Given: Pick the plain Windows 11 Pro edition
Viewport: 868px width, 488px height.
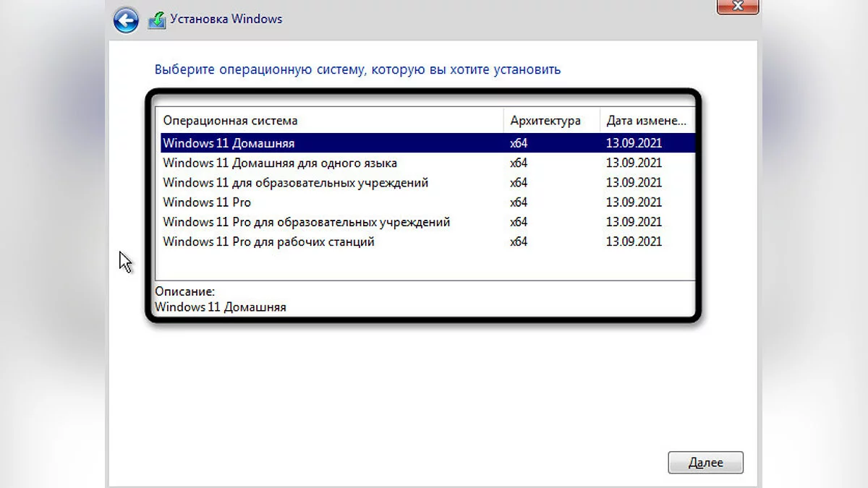Looking at the screenshot, I should (207, 202).
